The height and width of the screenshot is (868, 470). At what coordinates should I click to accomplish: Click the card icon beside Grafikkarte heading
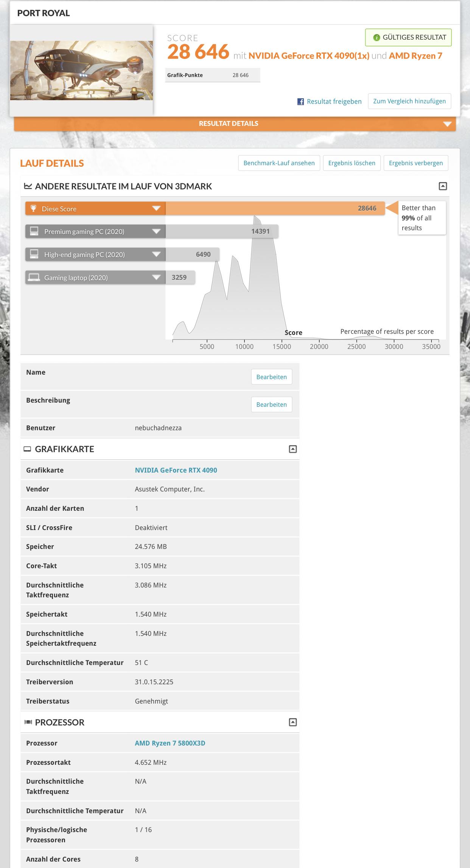point(27,449)
